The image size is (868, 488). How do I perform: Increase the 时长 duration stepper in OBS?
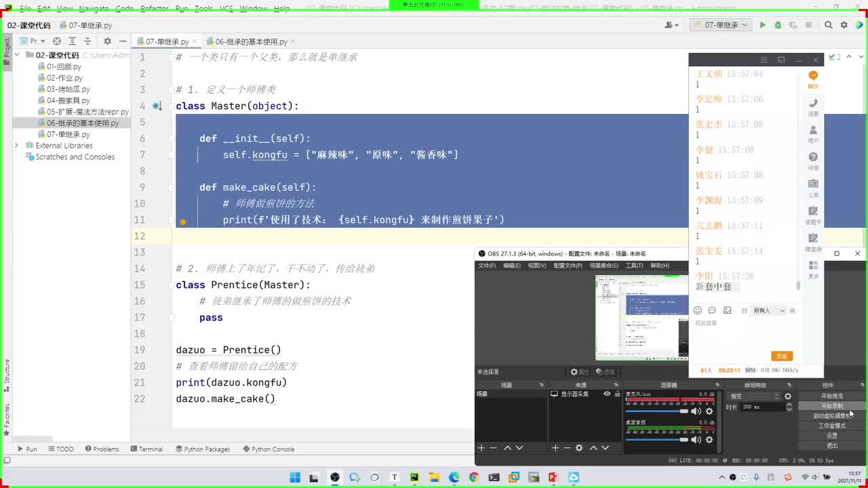tap(789, 405)
